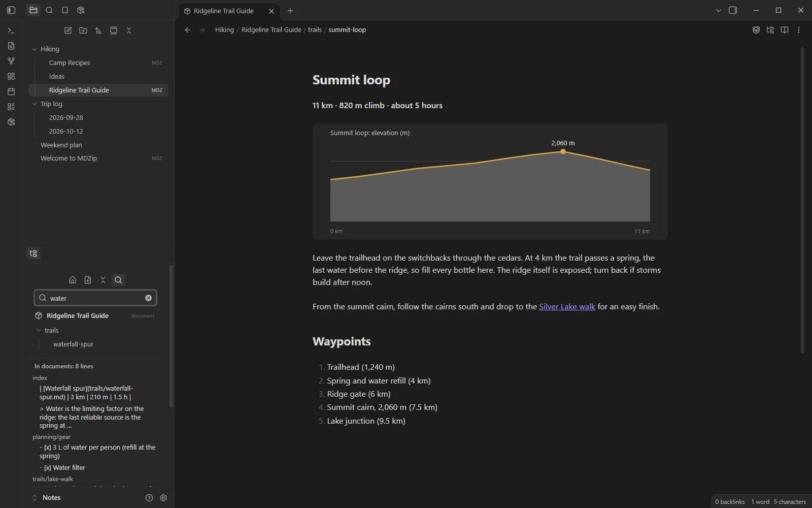Collapse the trails group in search results
Viewport: 812px width, 508px height.
(x=39, y=330)
